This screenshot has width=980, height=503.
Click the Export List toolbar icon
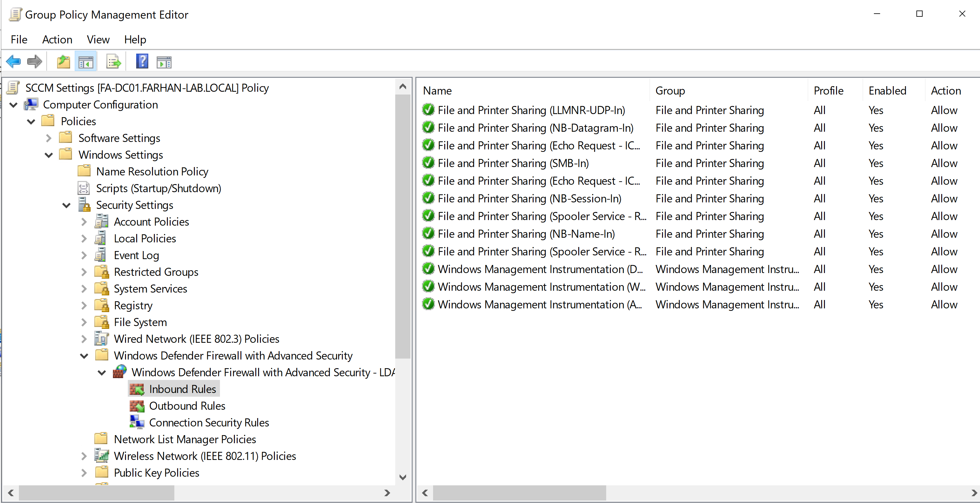coord(113,61)
